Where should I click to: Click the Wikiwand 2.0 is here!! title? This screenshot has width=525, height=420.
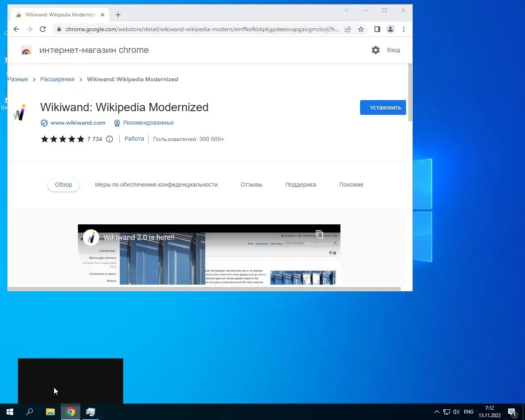[139, 237]
